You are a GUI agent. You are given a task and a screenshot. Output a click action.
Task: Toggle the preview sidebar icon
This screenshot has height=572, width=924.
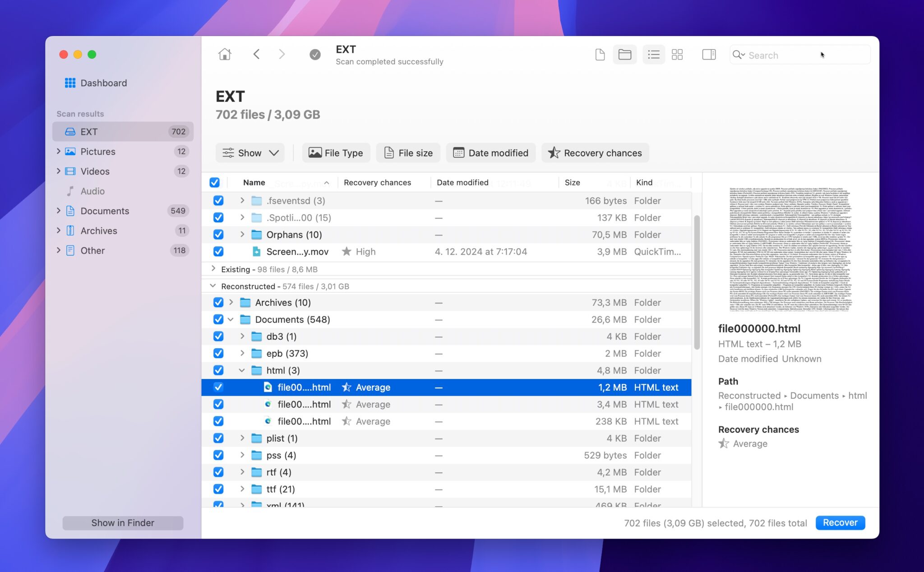708,54
